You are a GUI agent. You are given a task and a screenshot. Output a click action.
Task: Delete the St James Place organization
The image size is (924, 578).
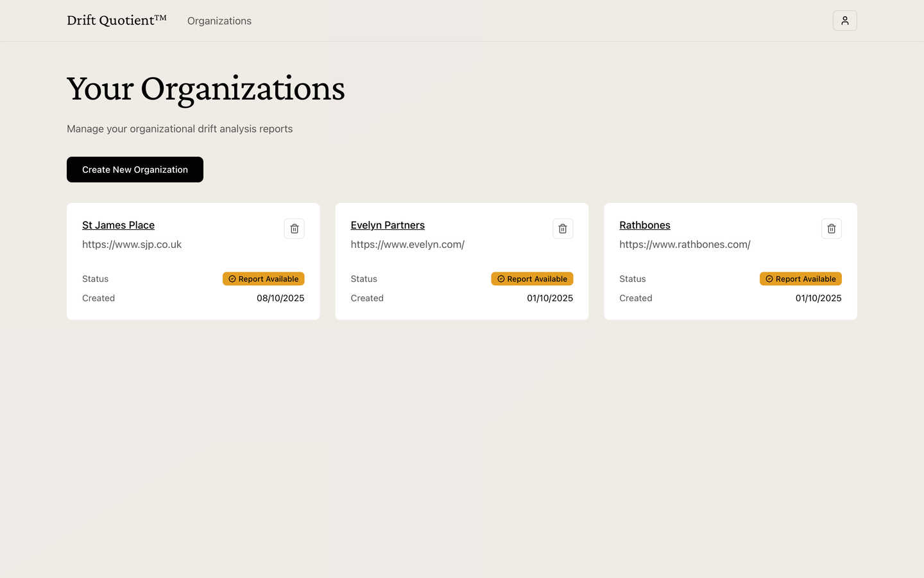(294, 229)
